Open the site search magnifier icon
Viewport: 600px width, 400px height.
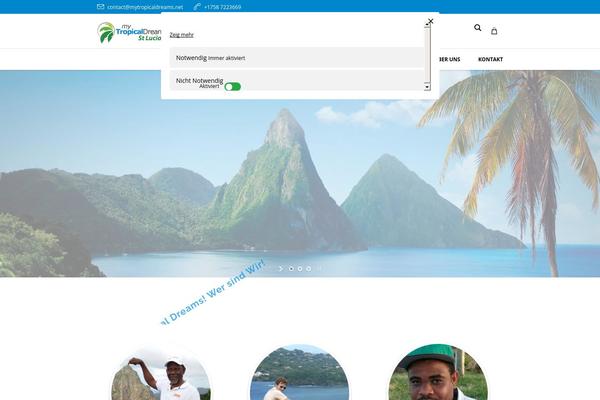pos(478,28)
